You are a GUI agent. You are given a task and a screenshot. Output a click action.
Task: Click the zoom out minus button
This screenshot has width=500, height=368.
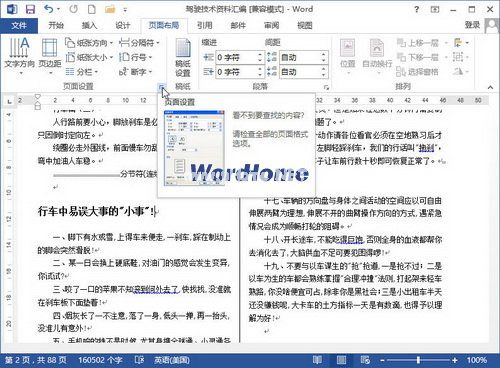click(383, 360)
